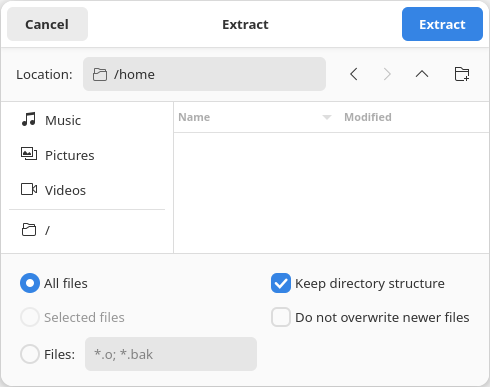
Task: Click the Files pattern input field
Action: (171, 354)
